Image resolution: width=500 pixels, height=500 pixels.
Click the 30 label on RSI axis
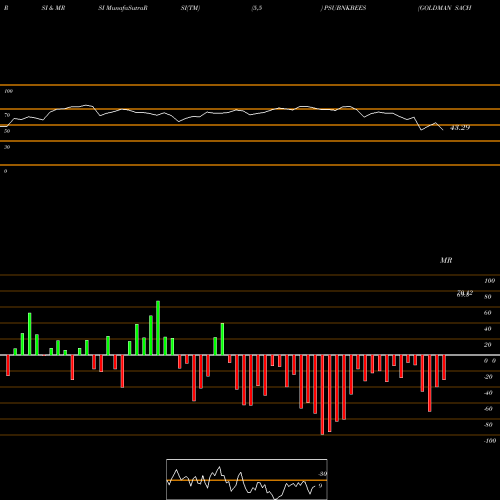(7, 147)
